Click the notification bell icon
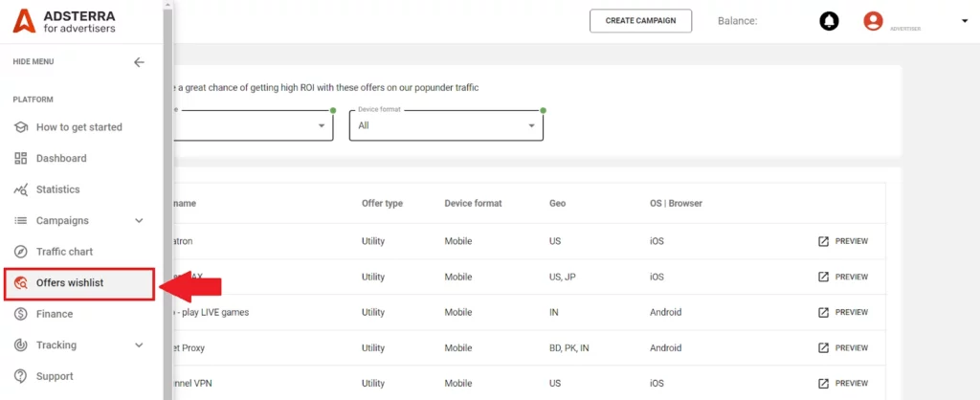The image size is (980, 400). click(x=829, y=21)
